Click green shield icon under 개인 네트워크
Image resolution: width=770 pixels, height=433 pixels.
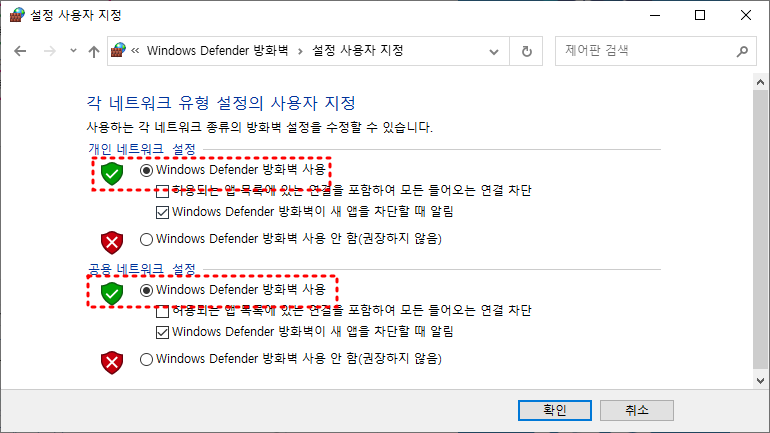click(112, 173)
